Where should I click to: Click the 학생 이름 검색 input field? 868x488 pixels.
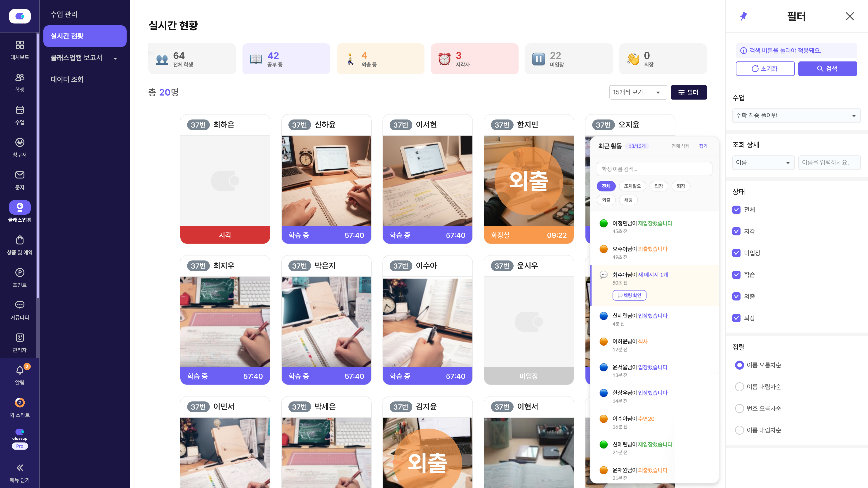pos(654,169)
